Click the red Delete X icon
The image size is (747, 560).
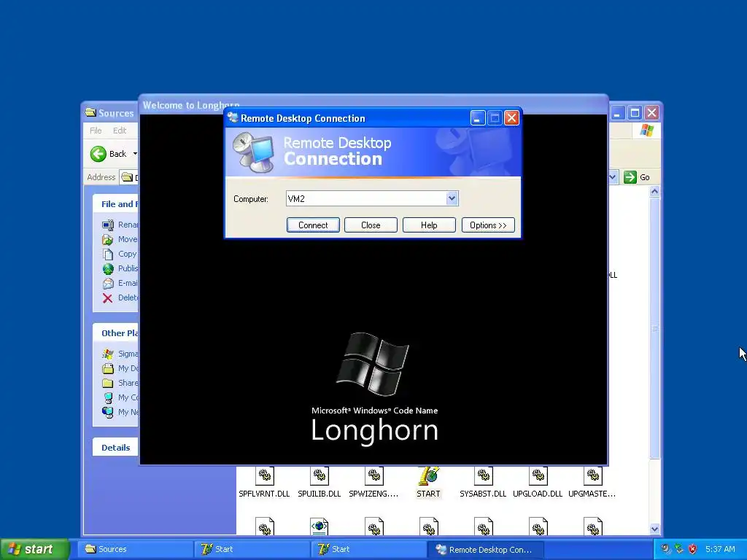108,298
